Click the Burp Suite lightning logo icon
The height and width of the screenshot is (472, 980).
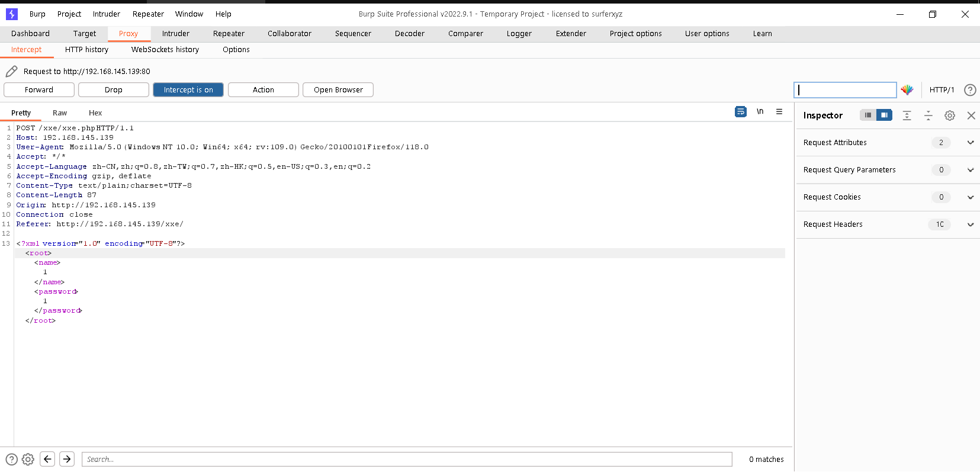[11, 14]
